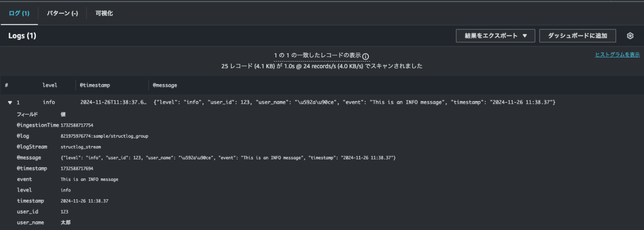Click the @message field name in details

click(x=29, y=158)
